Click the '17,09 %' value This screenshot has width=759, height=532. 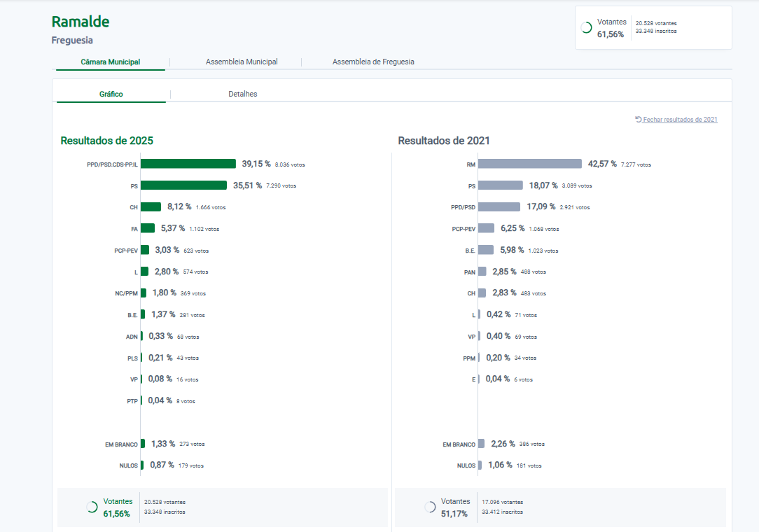541,206
